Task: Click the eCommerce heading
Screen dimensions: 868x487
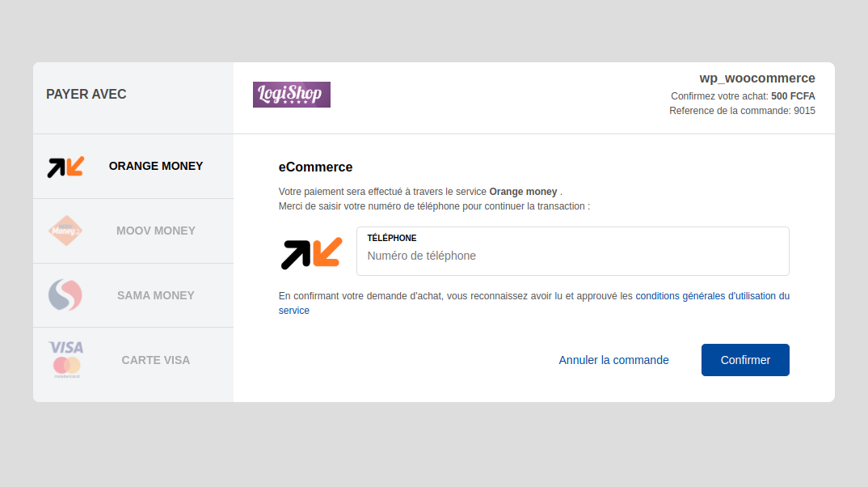Action: [315, 167]
